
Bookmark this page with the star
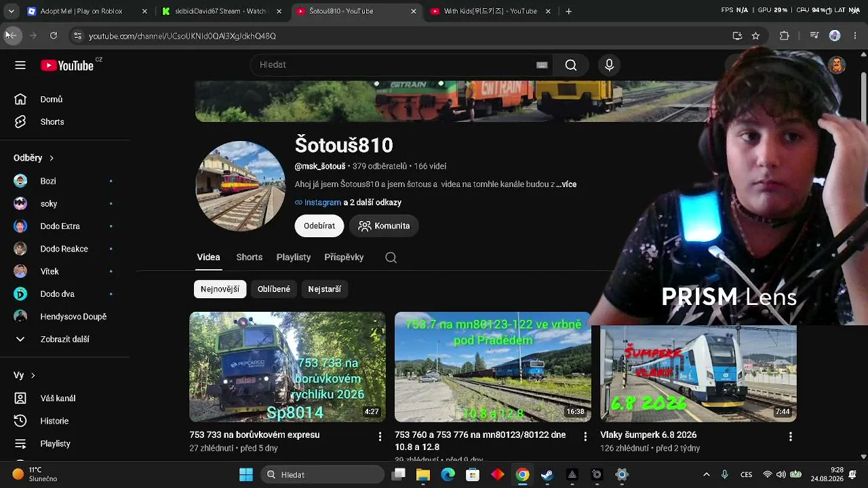pos(755,36)
